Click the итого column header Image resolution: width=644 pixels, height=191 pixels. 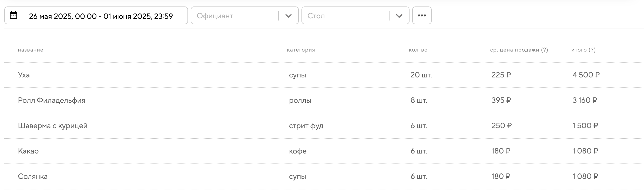[583, 50]
